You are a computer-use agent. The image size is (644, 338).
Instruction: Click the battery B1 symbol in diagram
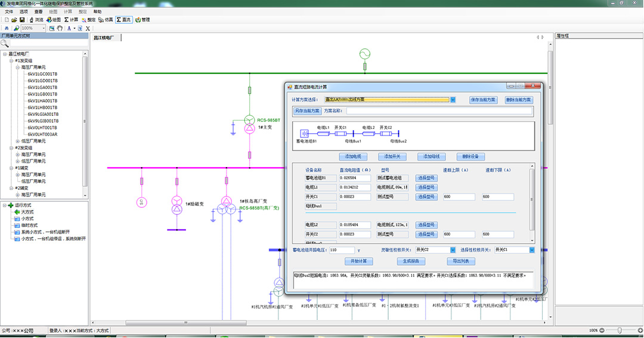(305, 134)
